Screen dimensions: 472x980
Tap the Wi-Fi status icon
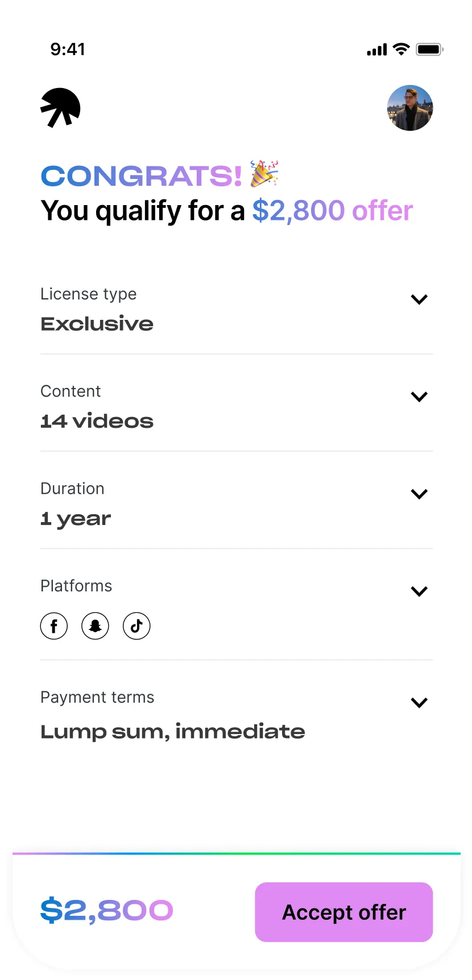click(x=401, y=49)
